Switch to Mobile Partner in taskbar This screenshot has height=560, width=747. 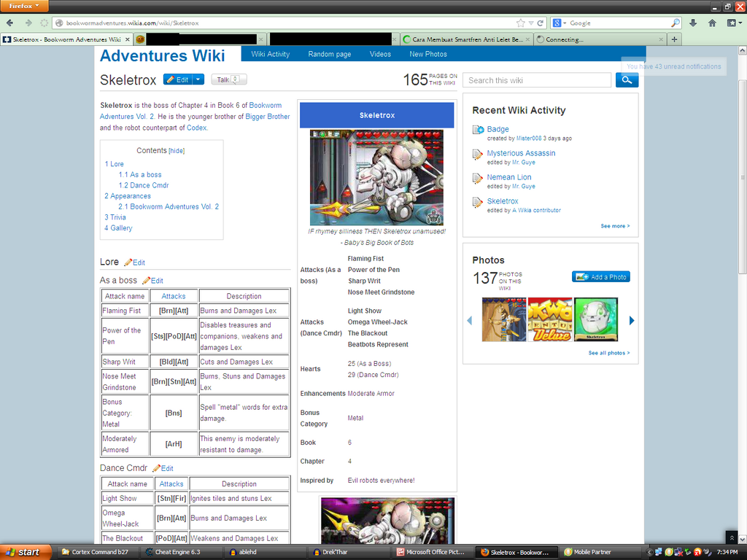[601, 552]
